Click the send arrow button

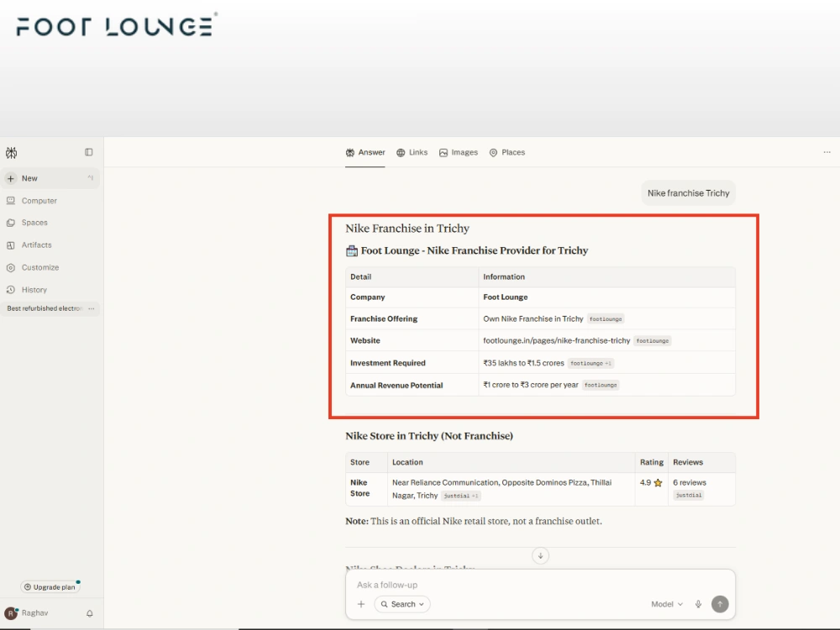click(x=720, y=604)
